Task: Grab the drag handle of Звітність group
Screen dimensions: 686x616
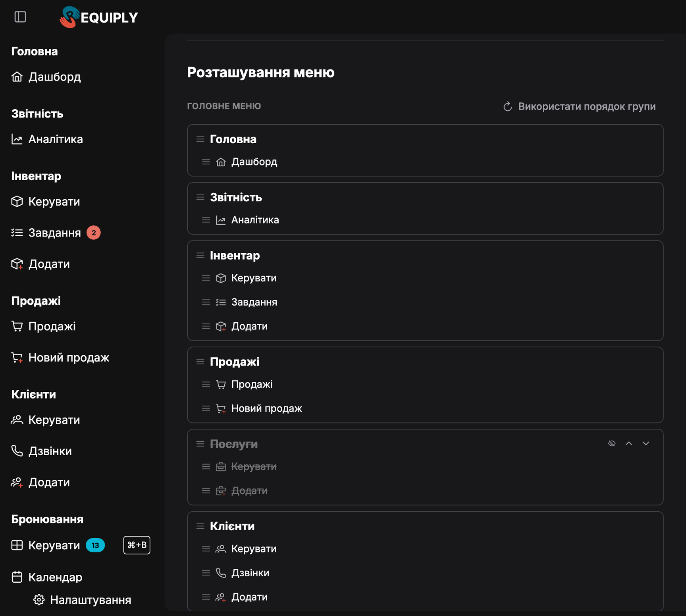Action: click(x=200, y=197)
